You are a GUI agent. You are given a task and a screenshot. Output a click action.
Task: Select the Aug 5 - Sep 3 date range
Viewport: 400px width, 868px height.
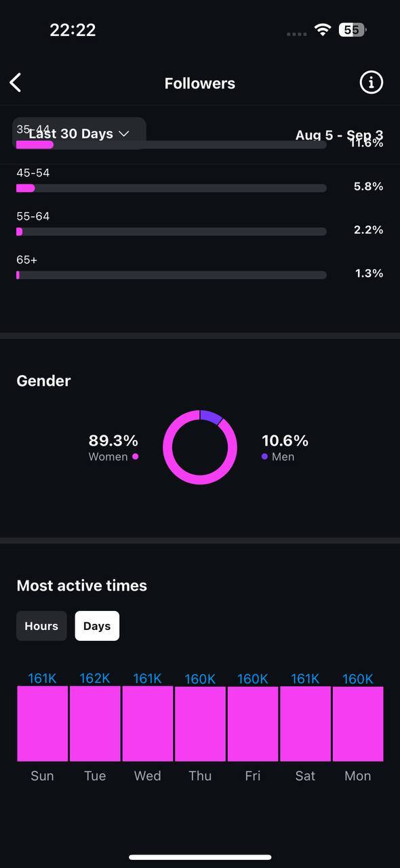point(339,135)
